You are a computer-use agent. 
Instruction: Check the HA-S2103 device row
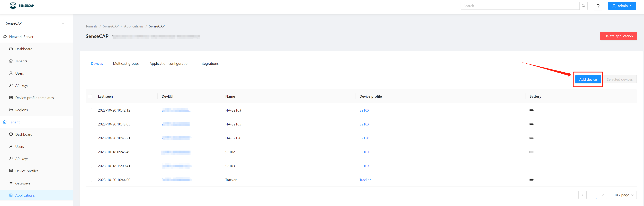pos(90,110)
